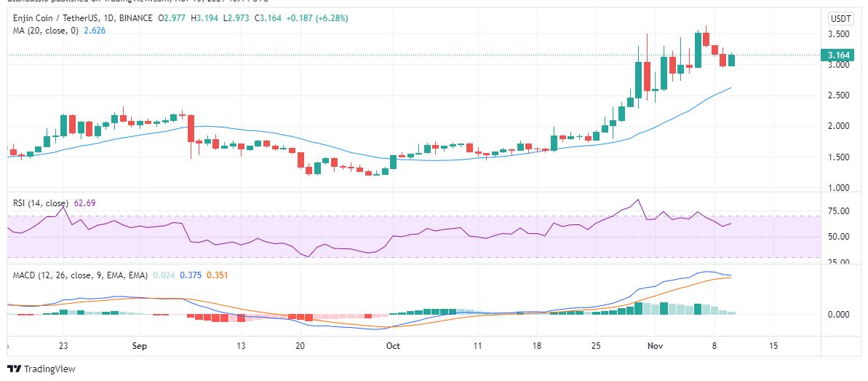Click the RSI (14, close) indicator label
The width and height of the screenshot is (868, 381).
41,203
